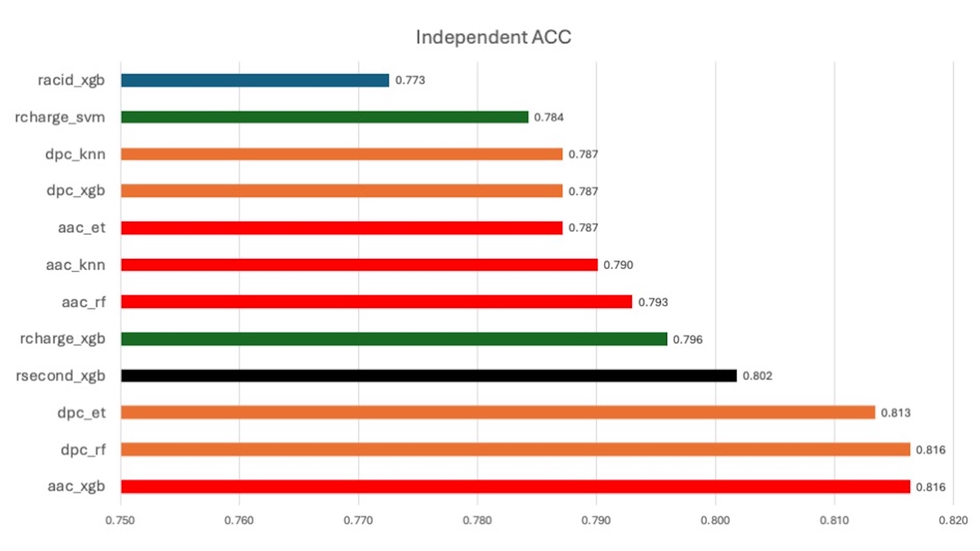Click the orange dpc_rf bar
Image resolution: width=980 pixels, height=551 pixels.
515,450
